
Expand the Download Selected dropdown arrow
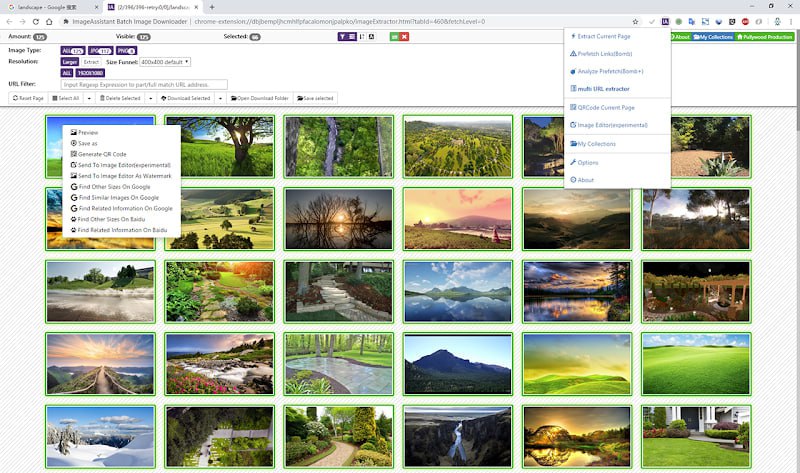pyautogui.click(x=220, y=98)
